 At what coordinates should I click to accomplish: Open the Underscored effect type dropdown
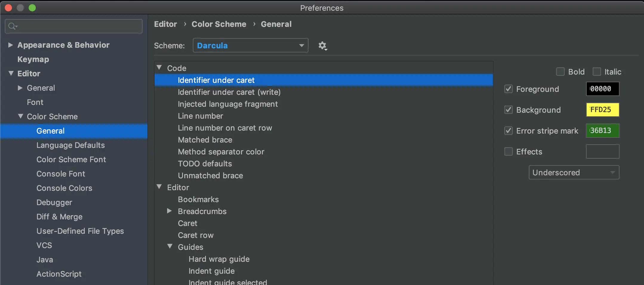click(574, 173)
